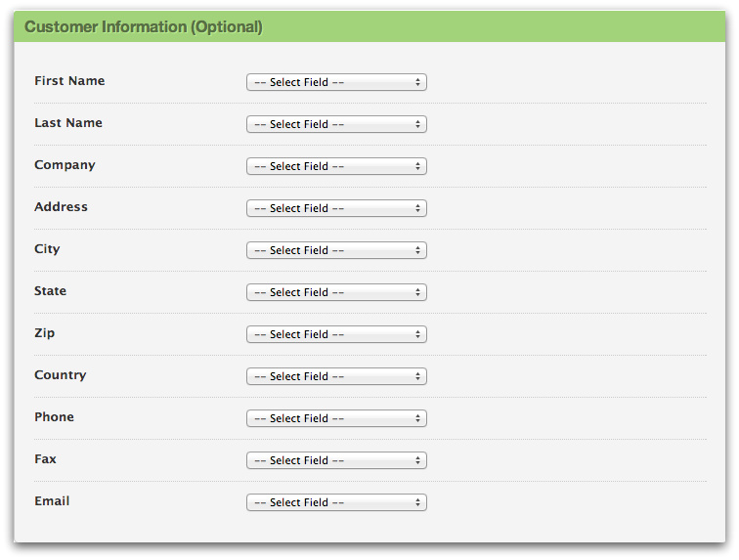Click the Phone label text
Viewport: 739px width, 560px height.
54,417
